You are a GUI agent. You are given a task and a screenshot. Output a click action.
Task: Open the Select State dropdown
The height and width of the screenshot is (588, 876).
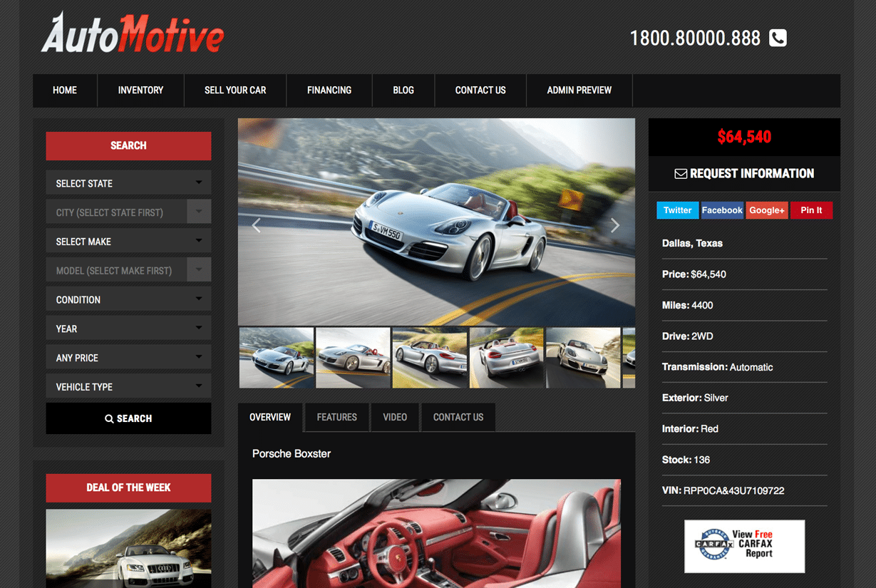128,183
